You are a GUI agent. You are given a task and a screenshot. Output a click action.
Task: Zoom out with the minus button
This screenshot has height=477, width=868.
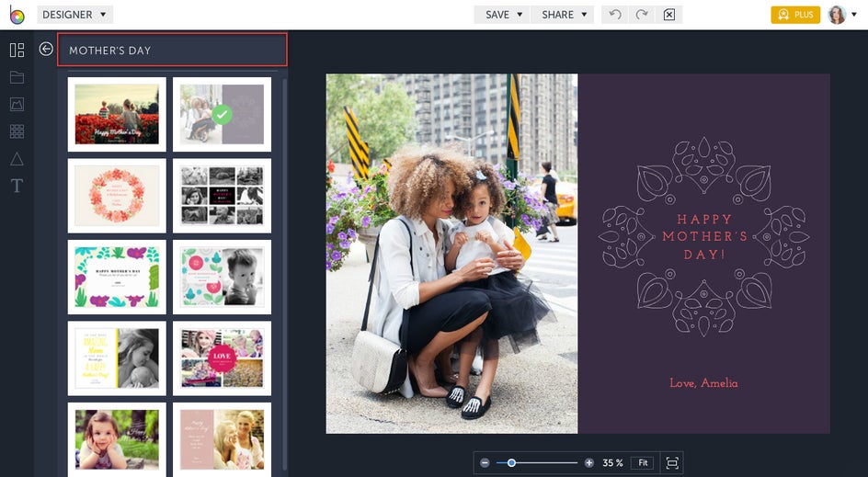point(485,462)
